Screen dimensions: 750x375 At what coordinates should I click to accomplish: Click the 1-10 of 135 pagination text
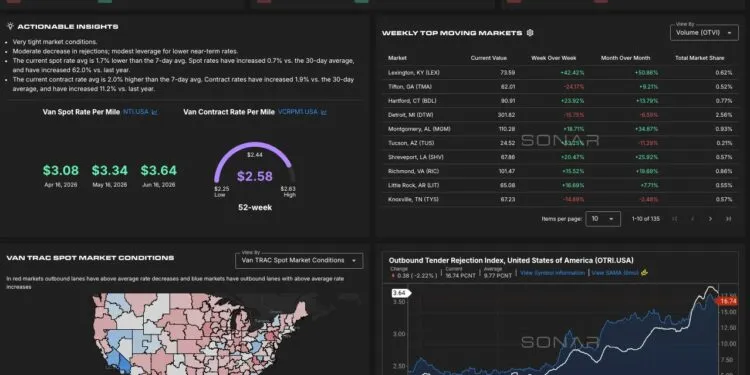645,219
